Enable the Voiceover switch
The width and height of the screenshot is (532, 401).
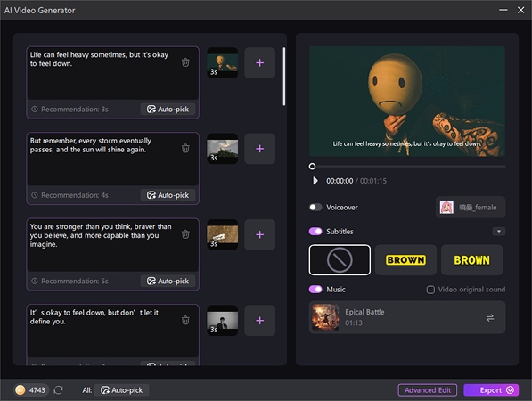tap(315, 207)
